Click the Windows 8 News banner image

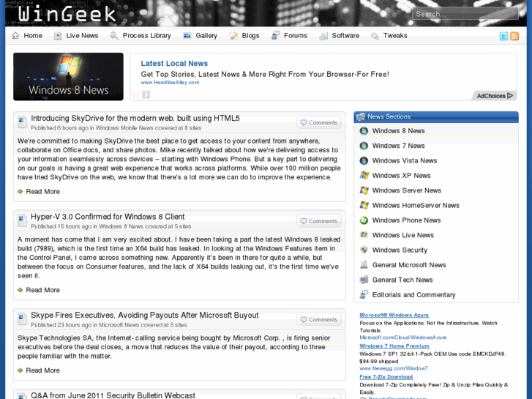tap(68, 76)
